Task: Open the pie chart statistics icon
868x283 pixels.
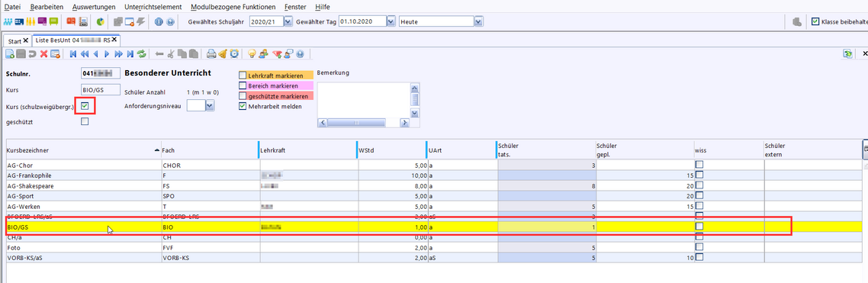Action: [x=100, y=21]
